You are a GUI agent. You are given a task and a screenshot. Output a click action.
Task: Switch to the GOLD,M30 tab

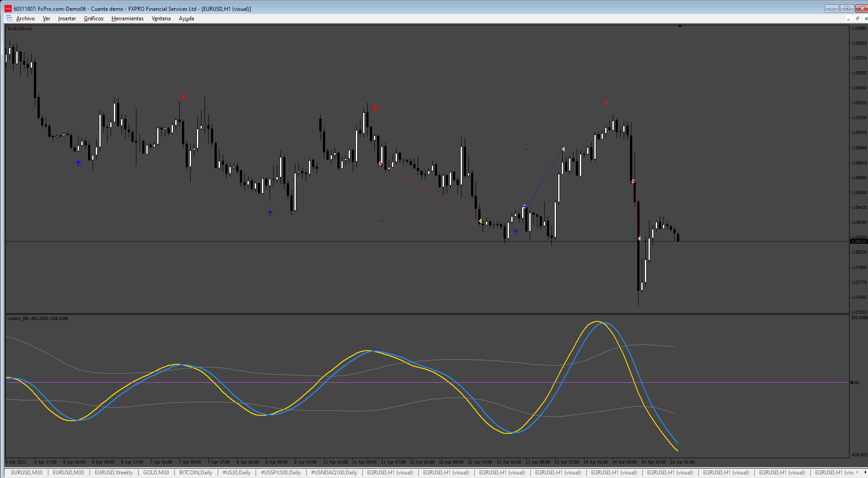(x=156, y=473)
